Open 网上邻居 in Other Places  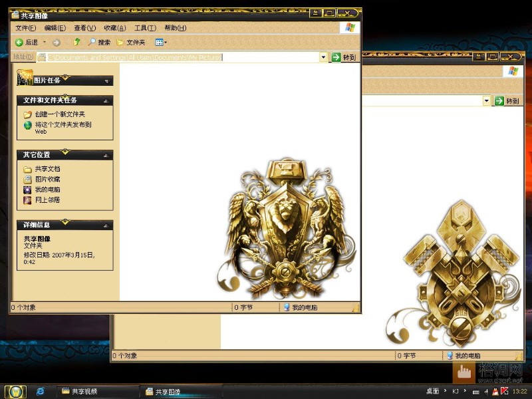[47, 199]
